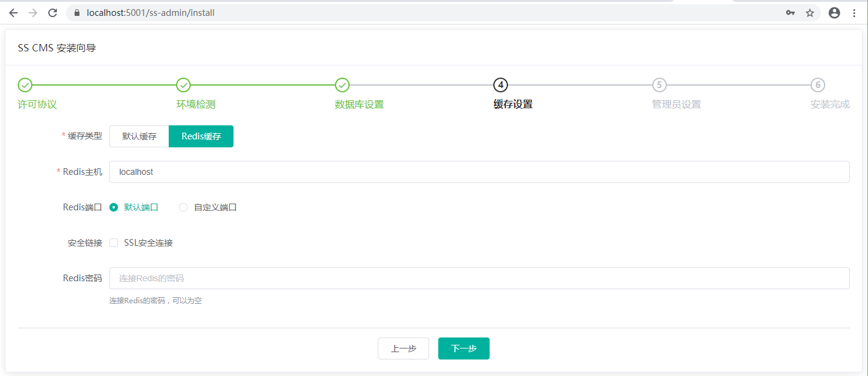
Task: Focus the Redis密码 password field
Action: coord(479,278)
